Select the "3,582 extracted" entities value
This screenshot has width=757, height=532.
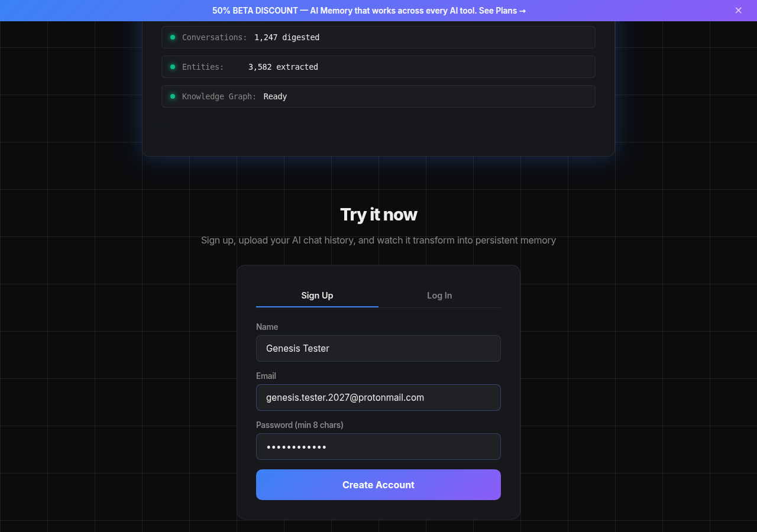click(283, 67)
